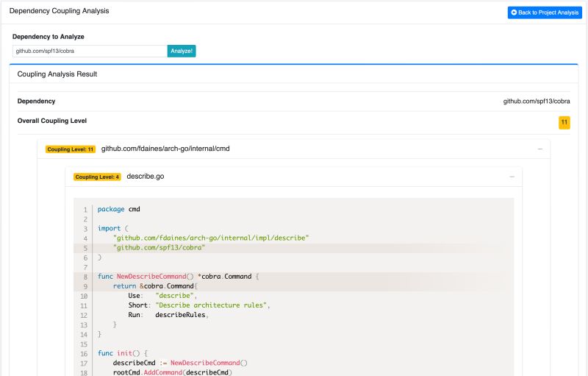The width and height of the screenshot is (588, 376).
Task: Click the describe.go file name
Action: (145, 177)
